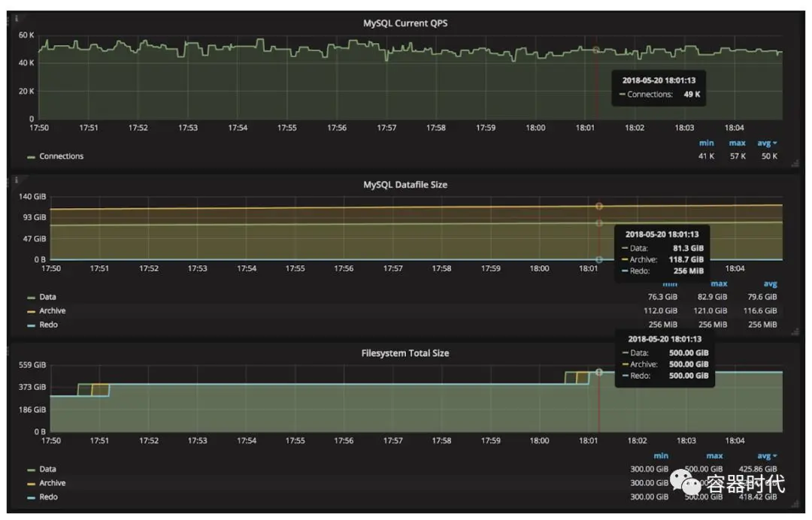Open the Archive color swatch in Filesystem legend
This screenshot has width=812, height=520.
[x=31, y=484]
